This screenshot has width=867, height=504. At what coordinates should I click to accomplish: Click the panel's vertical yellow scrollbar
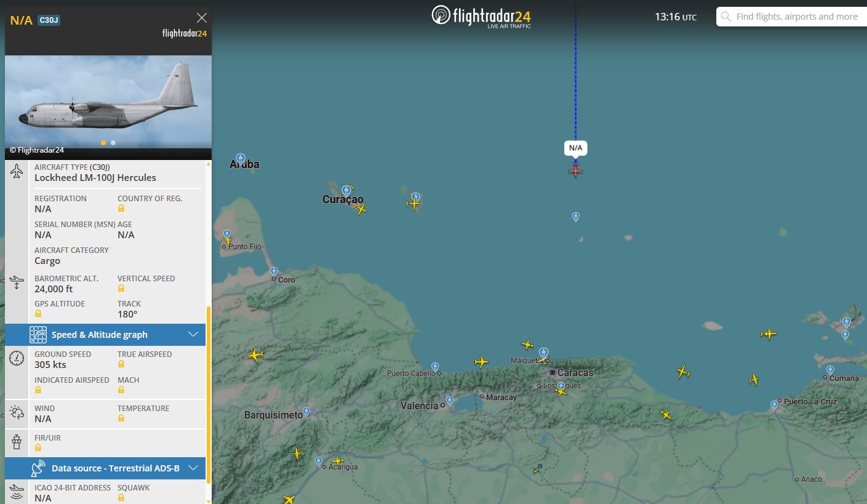point(209,394)
